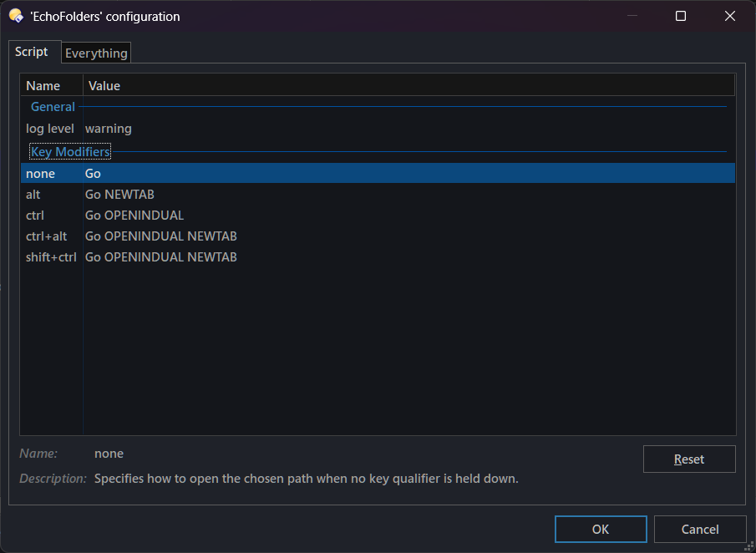Select the log level setting row
This screenshot has width=756, height=553.
coord(50,129)
